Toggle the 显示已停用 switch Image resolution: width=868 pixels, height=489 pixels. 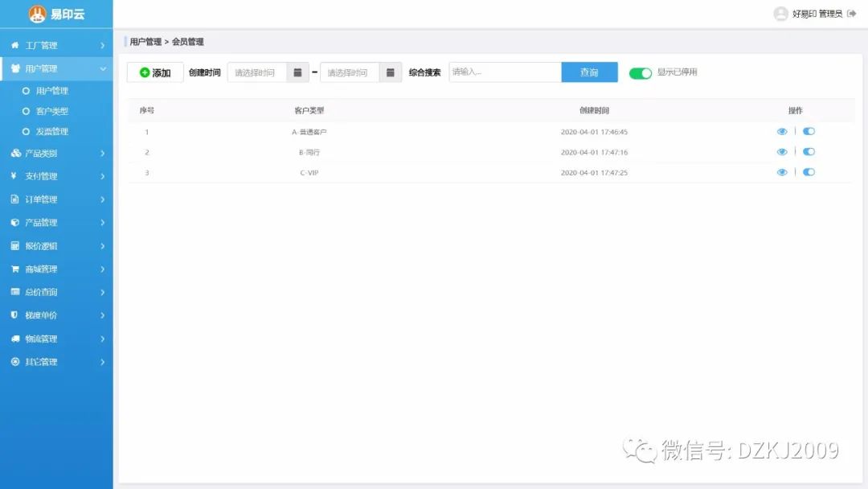(640, 73)
